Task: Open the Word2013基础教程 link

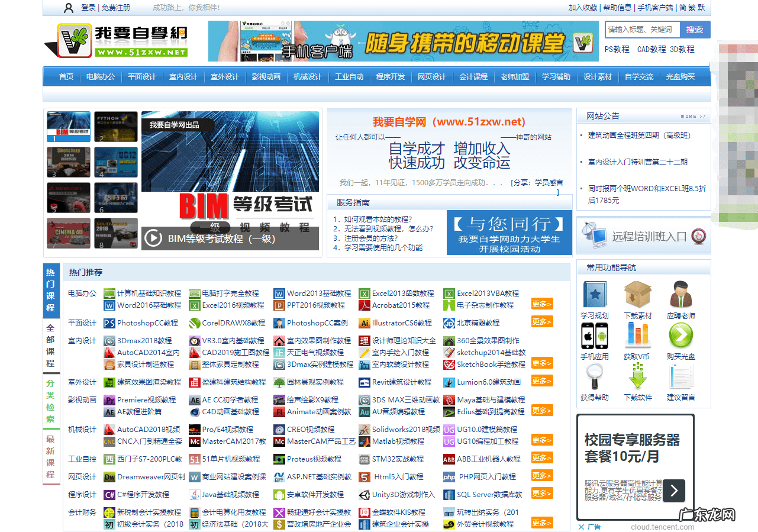Action: (x=318, y=294)
